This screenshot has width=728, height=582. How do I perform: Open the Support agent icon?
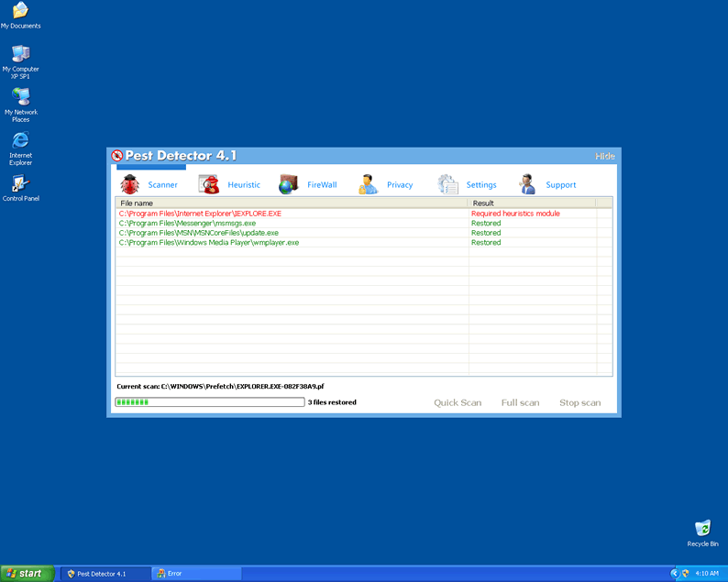click(527, 184)
